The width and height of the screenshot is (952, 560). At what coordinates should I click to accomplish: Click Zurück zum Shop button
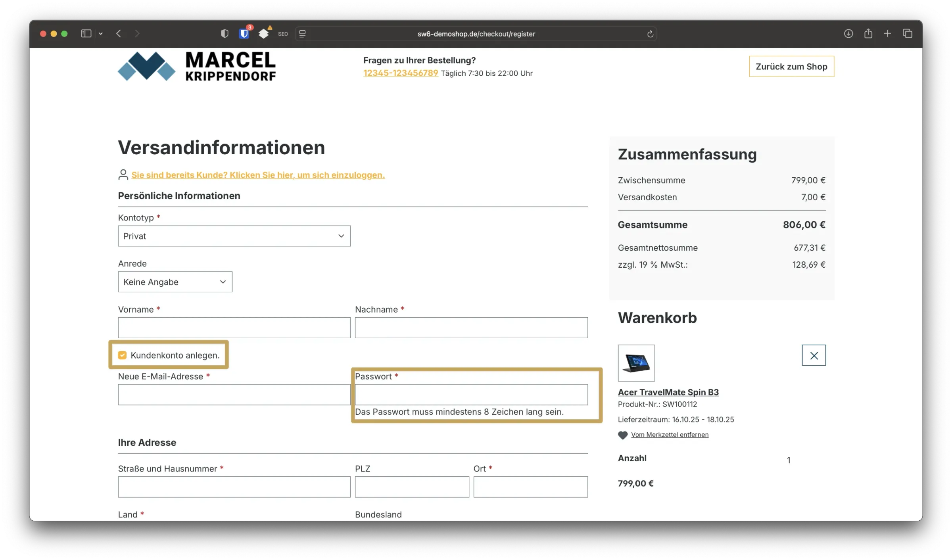[791, 67]
